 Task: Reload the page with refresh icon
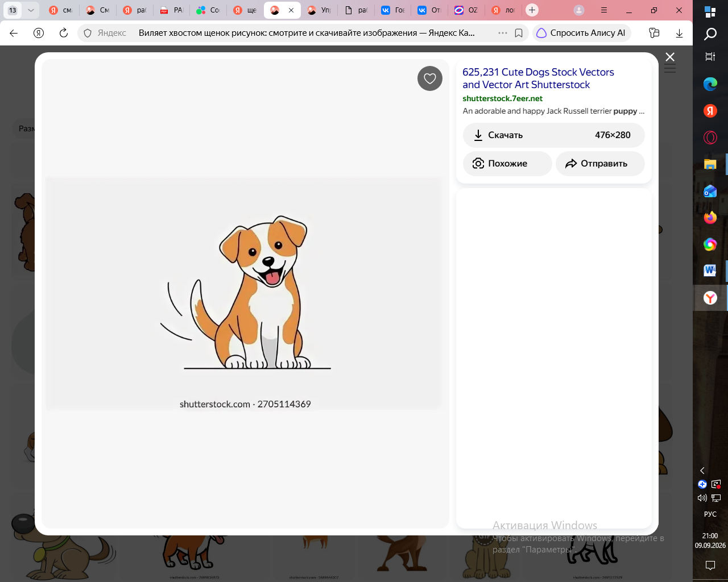click(x=64, y=33)
